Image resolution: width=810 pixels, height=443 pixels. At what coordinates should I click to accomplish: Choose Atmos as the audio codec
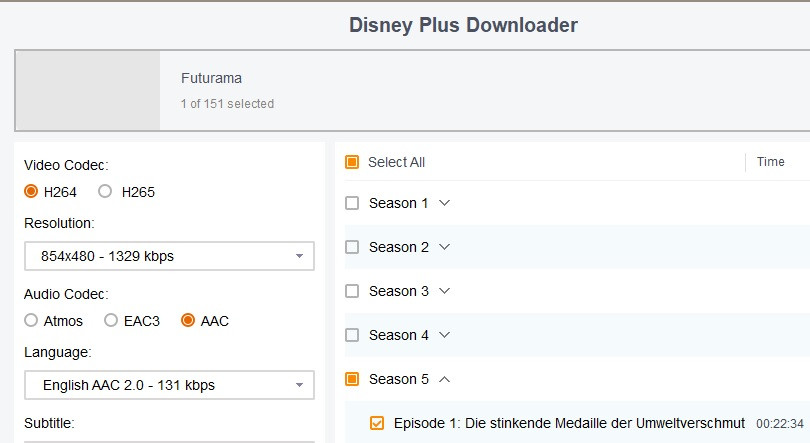click(31, 321)
